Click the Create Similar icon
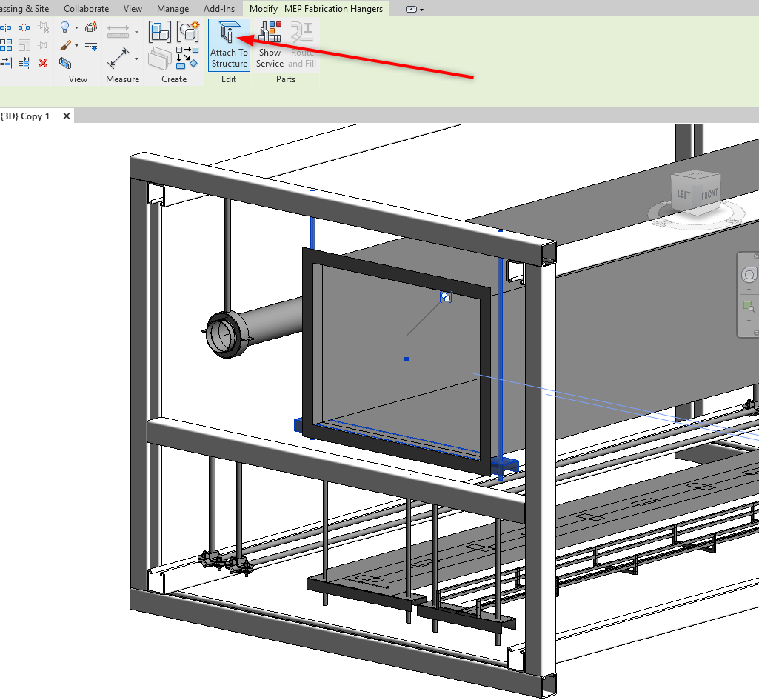 click(x=187, y=58)
